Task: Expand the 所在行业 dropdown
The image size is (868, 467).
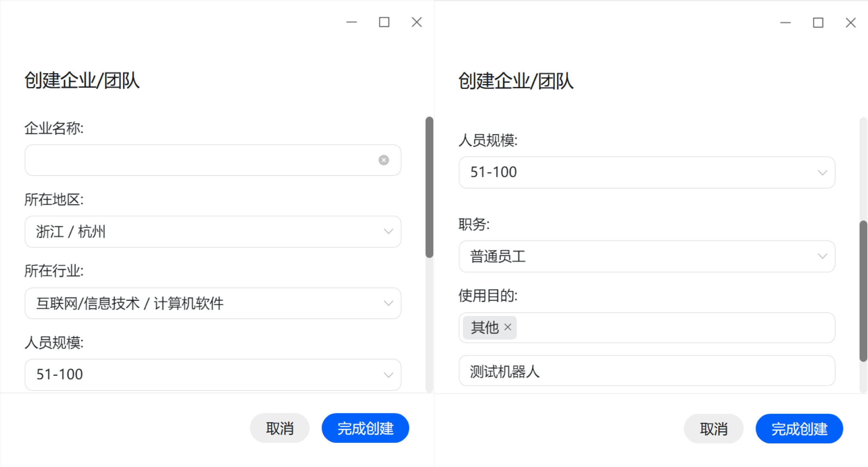Action: point(213,303)
